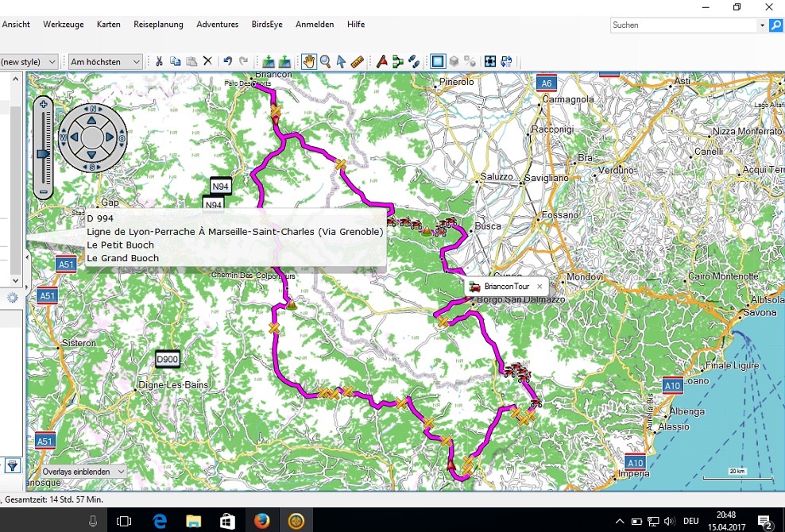Open the Reiseplanung menu

point(158,25)
